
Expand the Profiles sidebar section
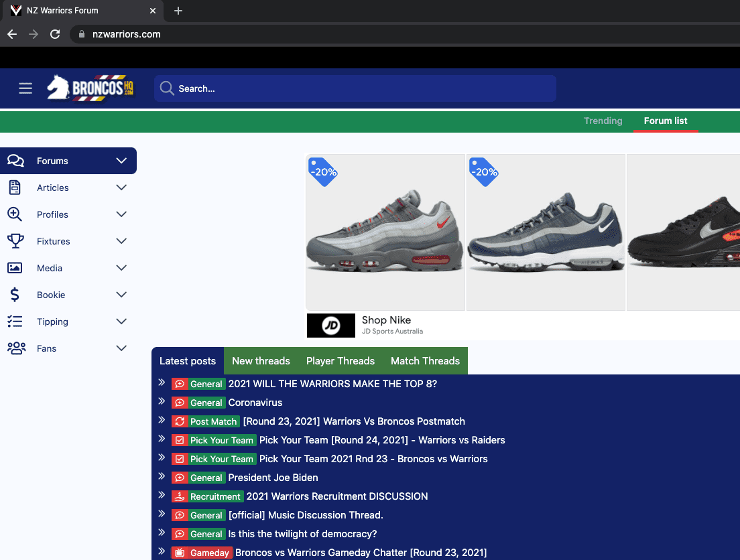pyautogui.click(x=121, y=214)
